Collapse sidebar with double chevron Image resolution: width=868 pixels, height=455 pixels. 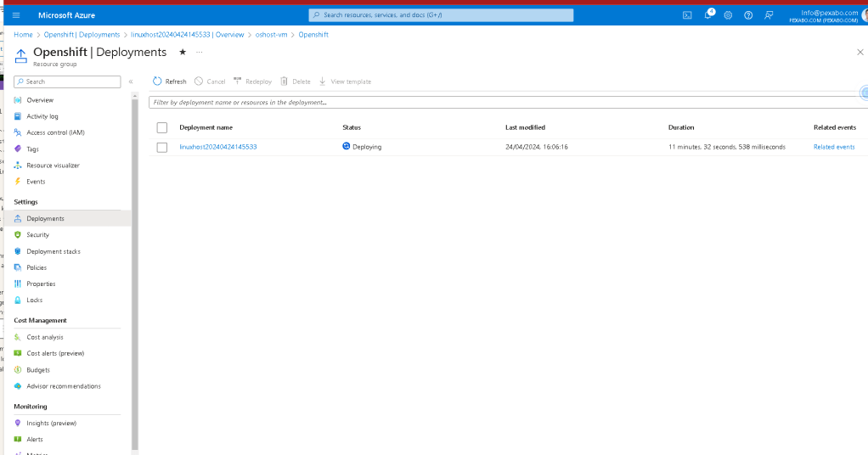click(131, 81)
